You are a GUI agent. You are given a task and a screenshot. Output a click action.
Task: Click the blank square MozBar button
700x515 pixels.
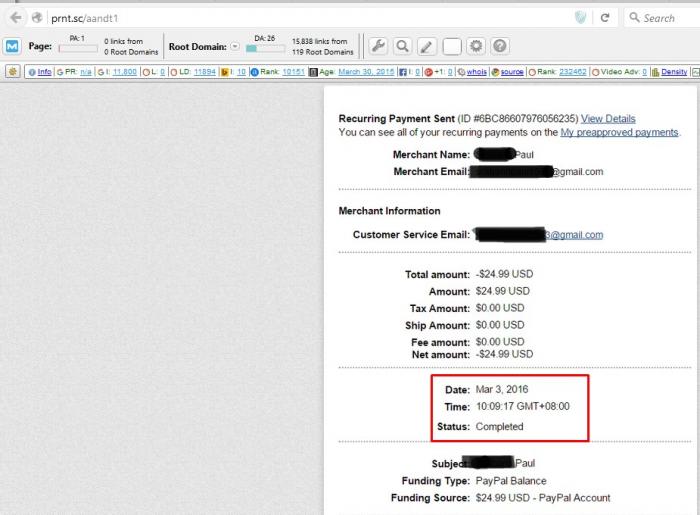pyautogui.click(x=452, y=46)
